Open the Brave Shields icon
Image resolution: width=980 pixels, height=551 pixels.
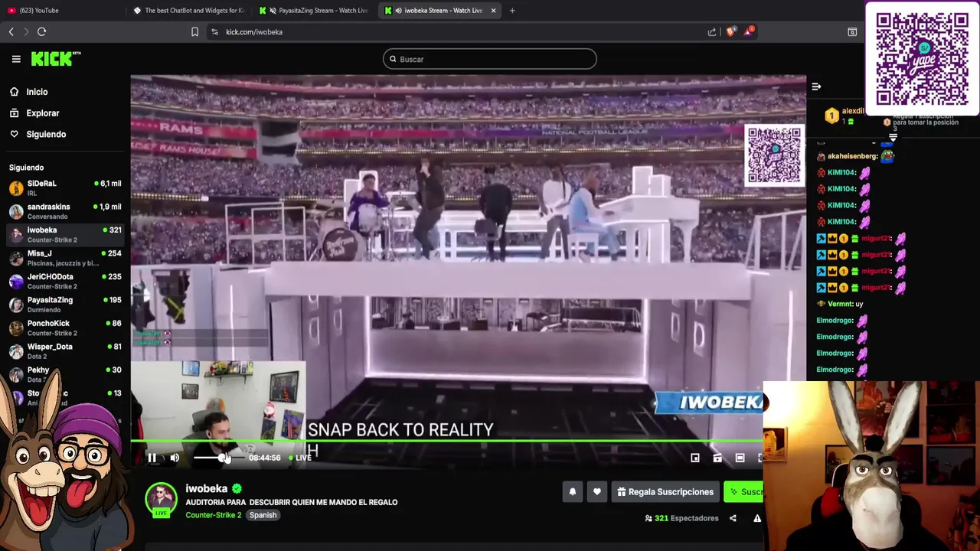tap(730, 31)
